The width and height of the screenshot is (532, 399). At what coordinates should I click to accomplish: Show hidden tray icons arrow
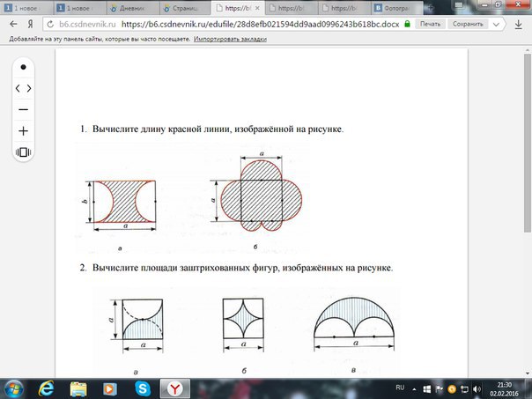(x=414, y=389)
